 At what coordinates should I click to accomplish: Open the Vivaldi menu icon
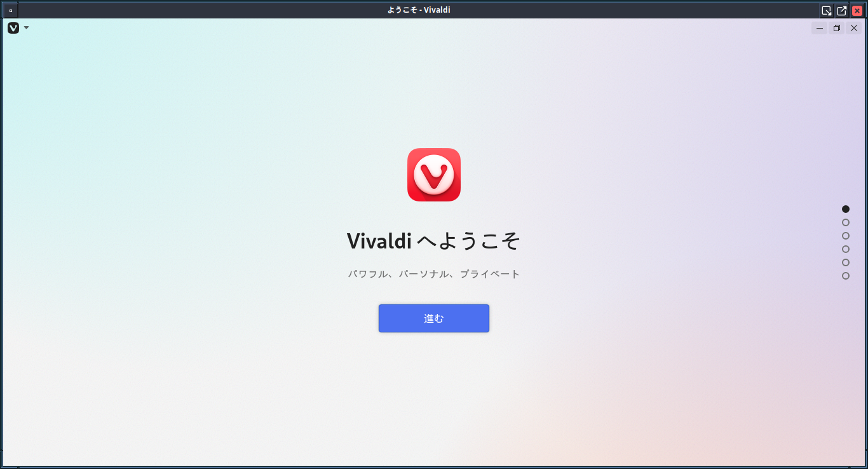(x=13, y=27)
